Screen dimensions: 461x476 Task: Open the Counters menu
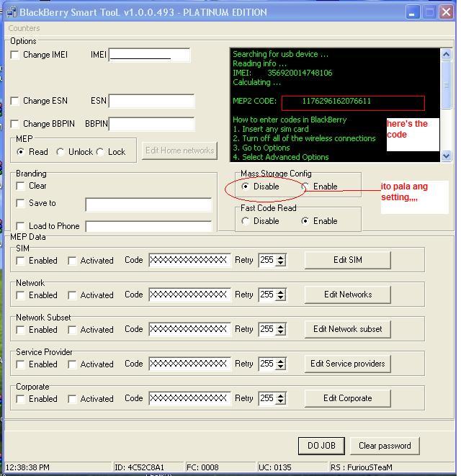tap(24, 28)
